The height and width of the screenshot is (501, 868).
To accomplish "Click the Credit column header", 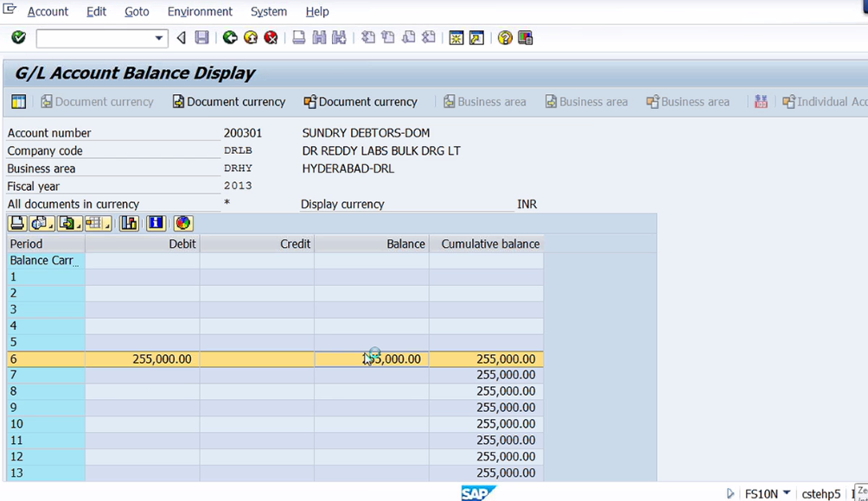I will click(x=257, y=244).
